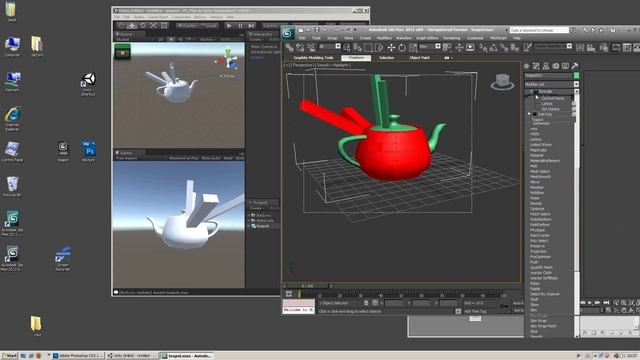This screenshot has width=640, height=360.
Task: Click the Unity Pause button
Action: coord(240,26)
